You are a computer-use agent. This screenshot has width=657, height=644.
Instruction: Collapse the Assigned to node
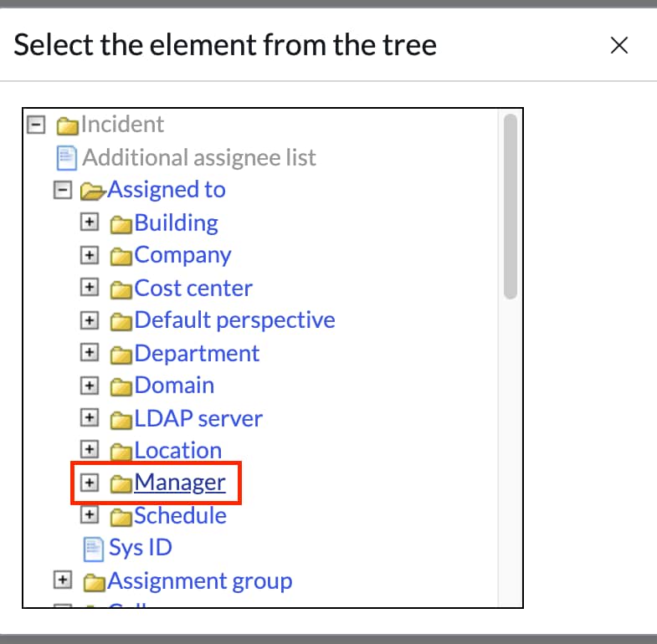[x=62, y=190]
